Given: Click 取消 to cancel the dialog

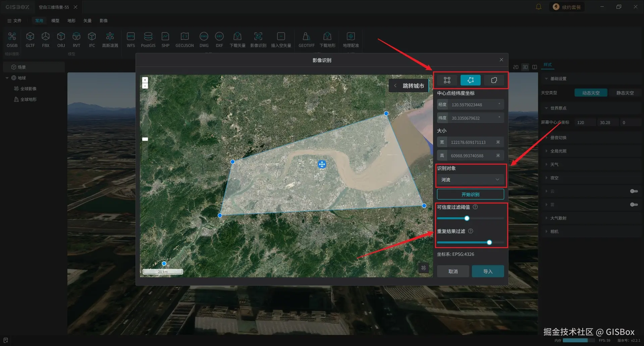Looking at the screenshot, I should [x=453, y=272].
